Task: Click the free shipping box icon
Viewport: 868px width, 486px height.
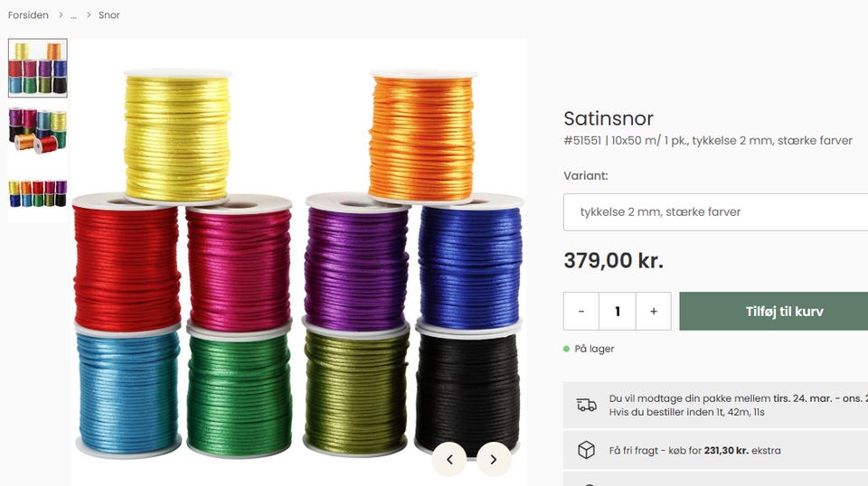Action: coord(586,450)
